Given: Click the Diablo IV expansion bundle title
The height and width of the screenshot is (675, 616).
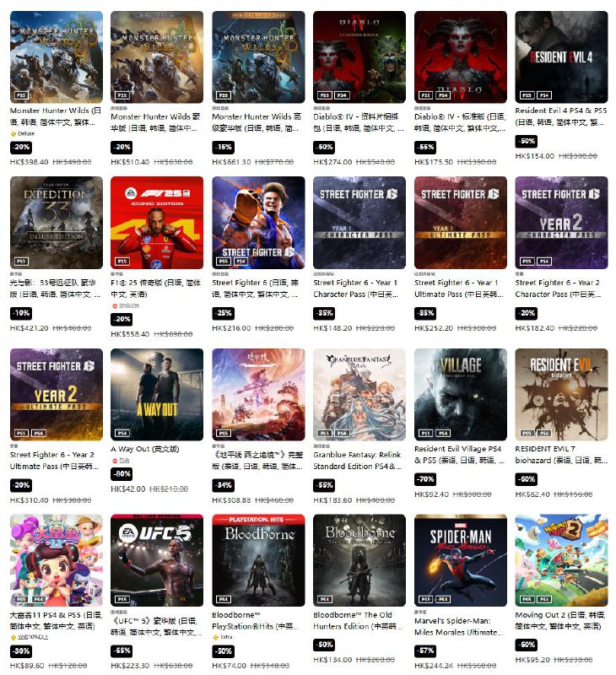Looking at the screenshot, I should tap(359, 122).
